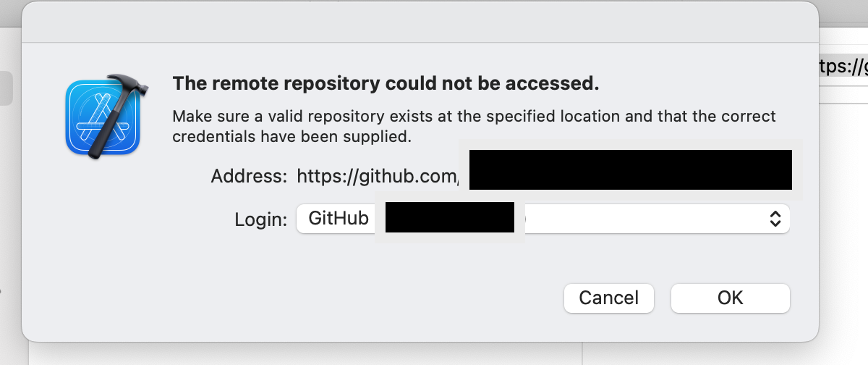868x365 pixels.
Task: Click the "Login:" label
Action: coord(260,219)
